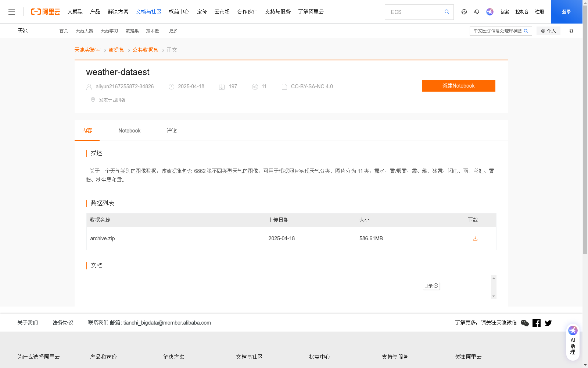This screenshot has width=588, height=368.
Task: Open the hamburger menu icon
Action: pyautogui.click(x=12, y=12)
